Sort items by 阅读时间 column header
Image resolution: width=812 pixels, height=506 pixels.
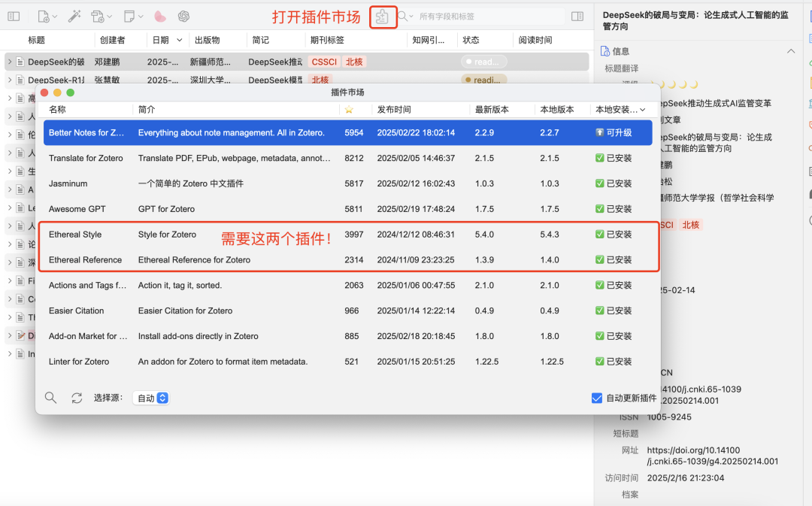tap(535, 40)
